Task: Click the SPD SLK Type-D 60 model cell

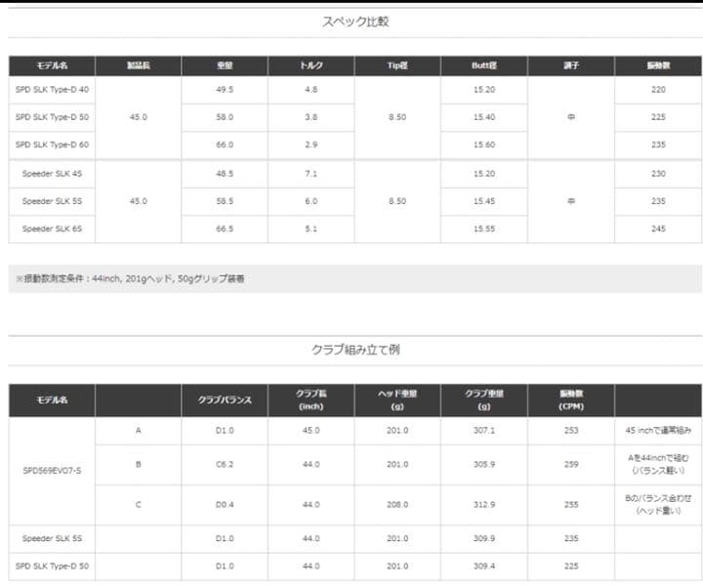Action: tap(53, 144)
